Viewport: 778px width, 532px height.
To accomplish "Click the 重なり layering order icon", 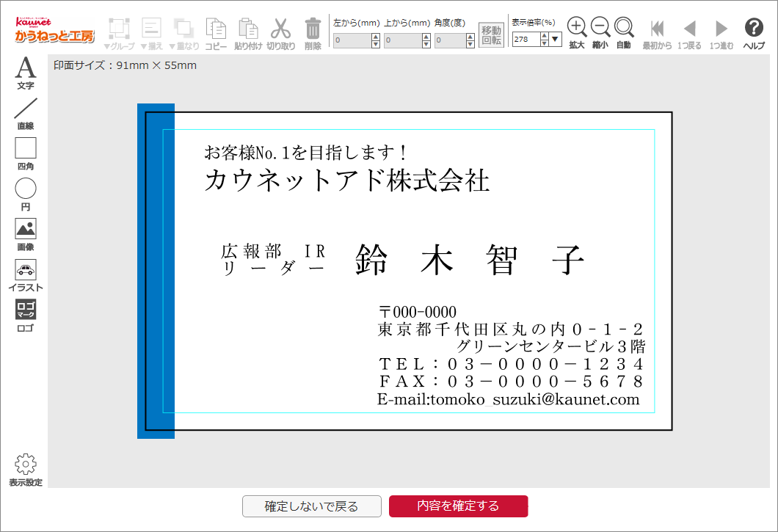I will (184, 34).
